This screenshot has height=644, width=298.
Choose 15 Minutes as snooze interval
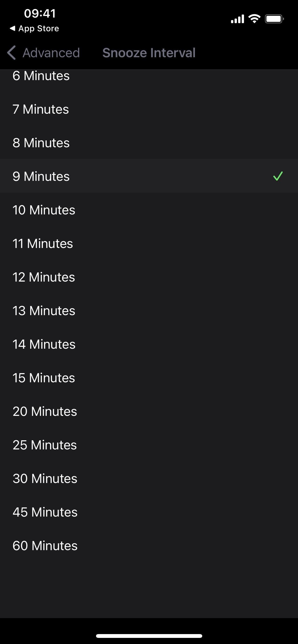[x=149, y=378]
